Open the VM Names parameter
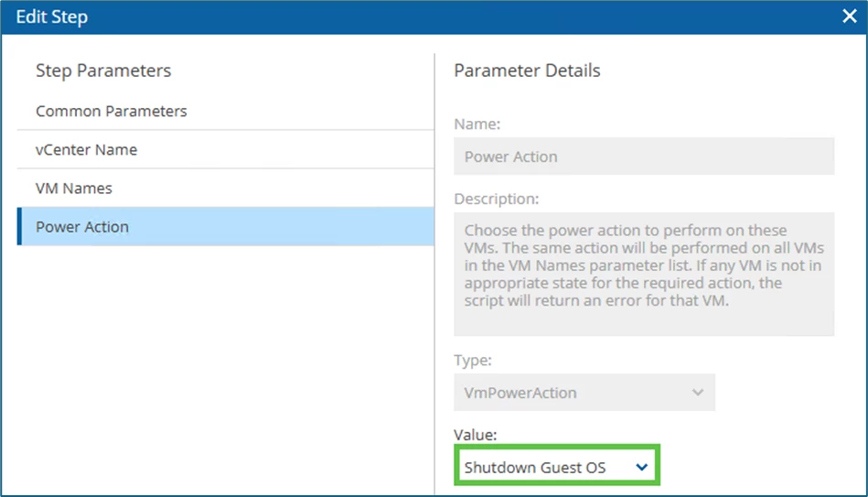 (x=74, y=188)
